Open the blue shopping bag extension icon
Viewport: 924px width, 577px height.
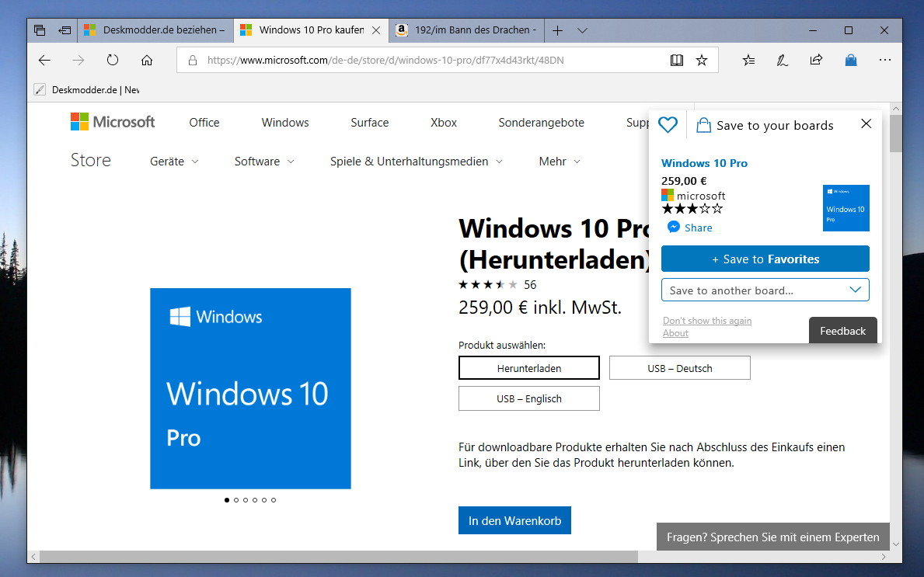click(x=850, y=60)
